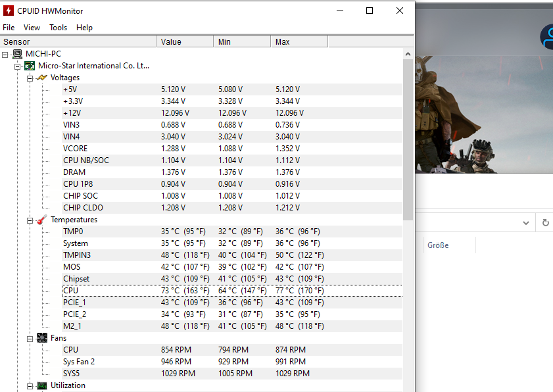Click the Voltages lightning bolt icon
This screenshot has width=553, height=392.
[42, 78]
